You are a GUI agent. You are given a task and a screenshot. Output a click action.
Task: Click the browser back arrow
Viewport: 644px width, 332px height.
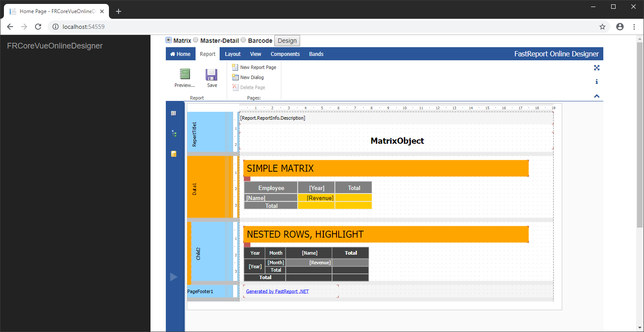pyautogui.click(x=10, y=27)
